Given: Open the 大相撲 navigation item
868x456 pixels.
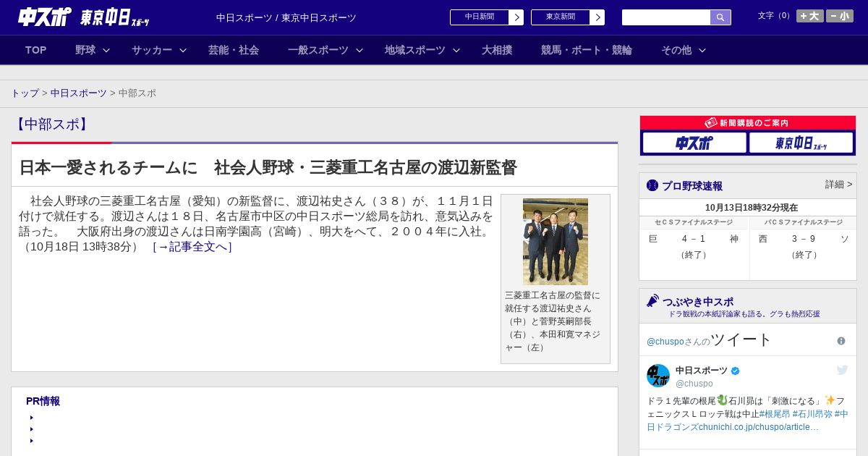Looking at the screenshot, I should click(497, 50).
